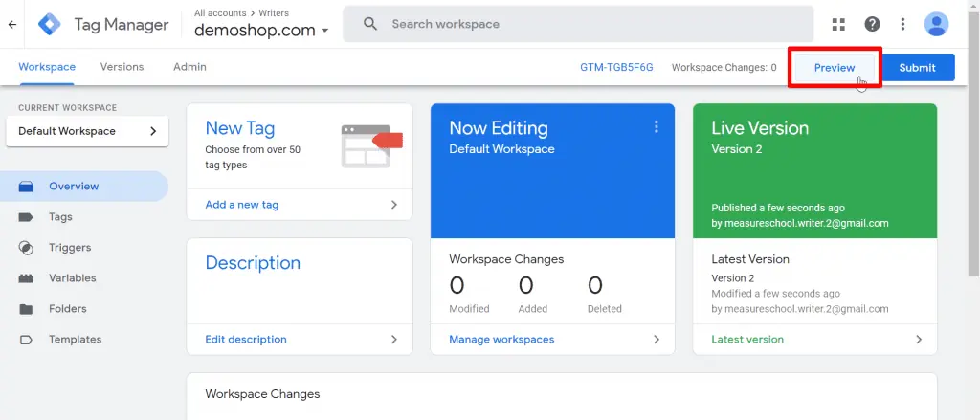Viewport: 980px width, 420px height.
Task: Select Overview in the sidebar
Action: point(84,187)
